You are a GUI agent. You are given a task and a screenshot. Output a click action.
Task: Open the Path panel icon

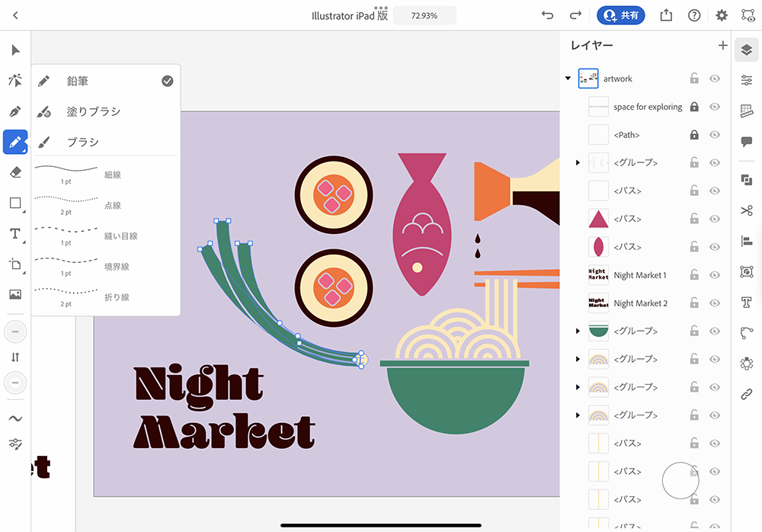[x=747, y=333]
